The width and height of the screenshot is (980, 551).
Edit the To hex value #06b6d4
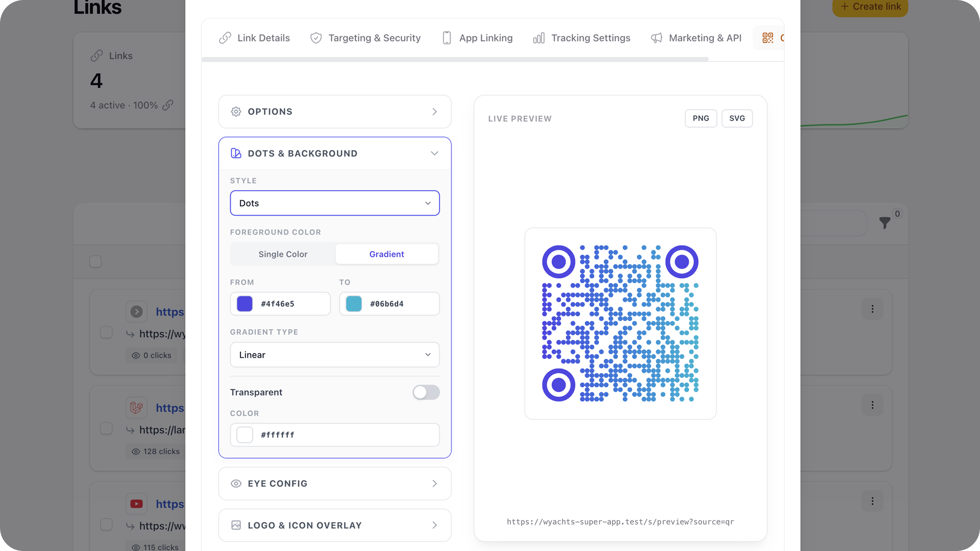pyautogui.click(x=387, y=304)
